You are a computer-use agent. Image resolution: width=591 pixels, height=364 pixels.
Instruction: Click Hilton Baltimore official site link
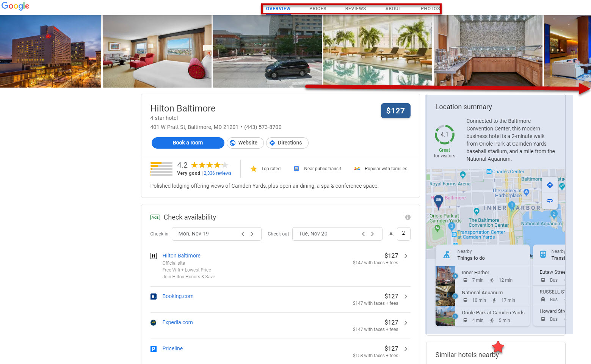pyautogui.click(x=181, y=256)
